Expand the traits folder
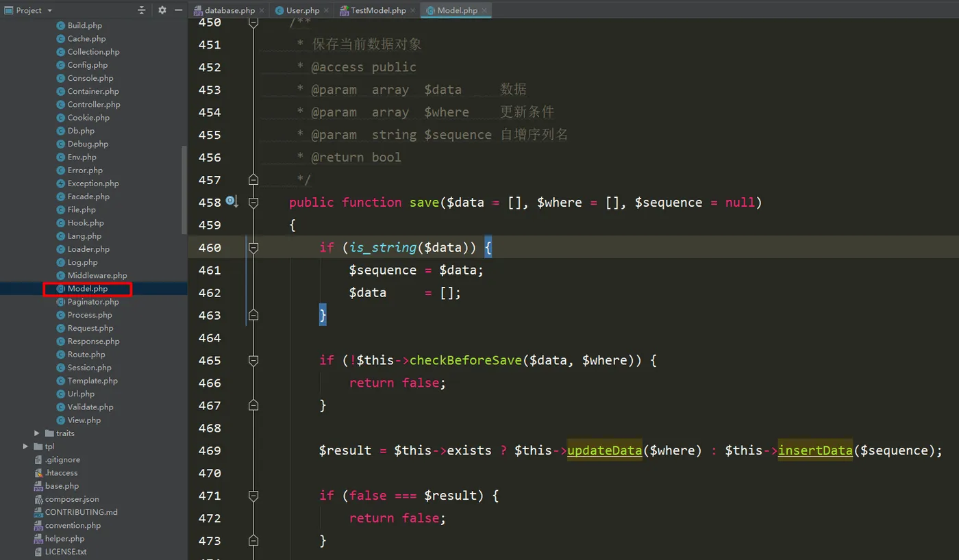 37,433
